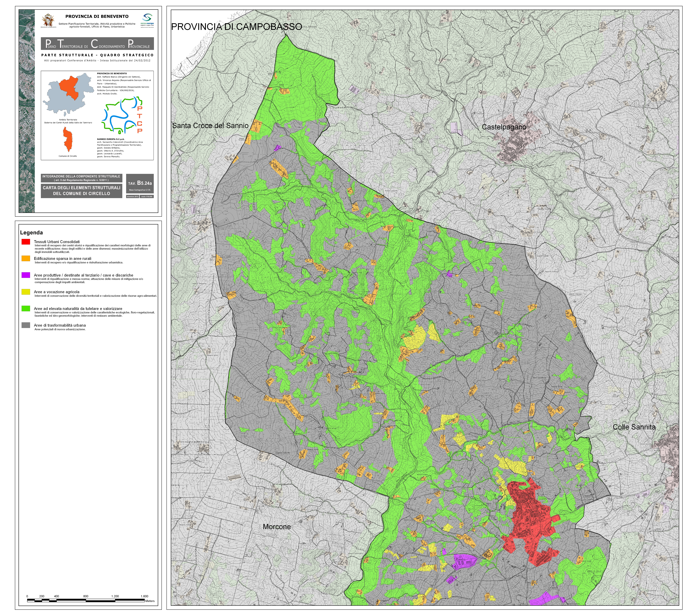Click 'Aree di trasformabilità urbana' legend label
700x616 pixels.
(x=60, y=325)
